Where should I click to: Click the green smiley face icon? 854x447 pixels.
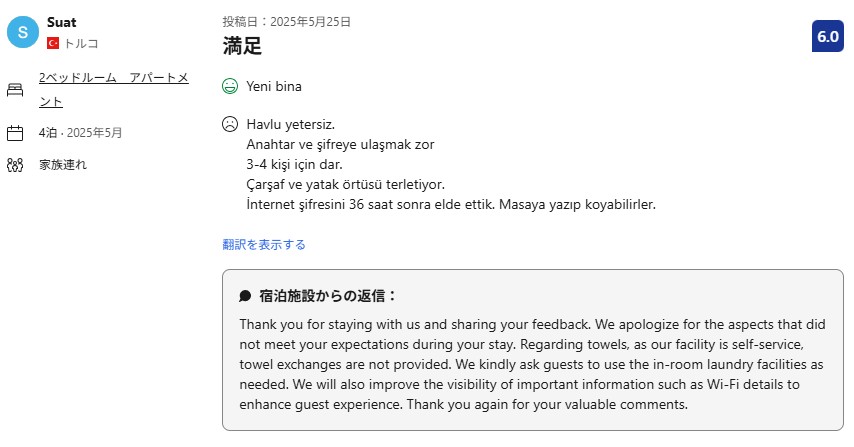click(x=230, y=86)
